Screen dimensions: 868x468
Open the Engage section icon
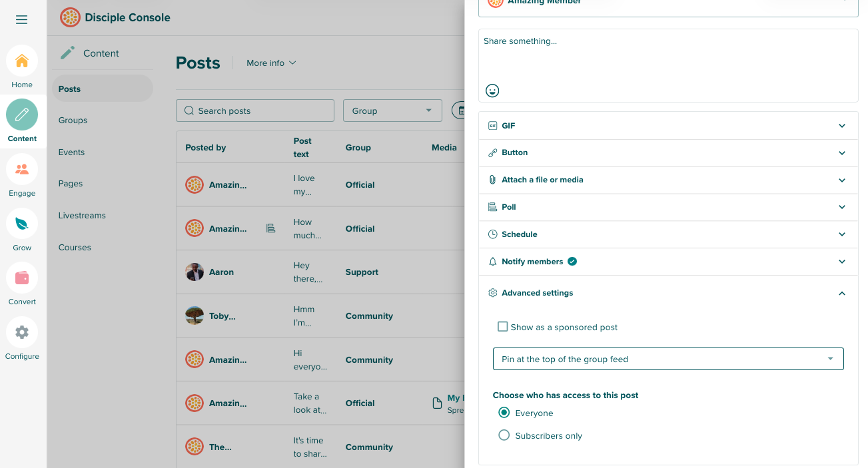[22, 169]
